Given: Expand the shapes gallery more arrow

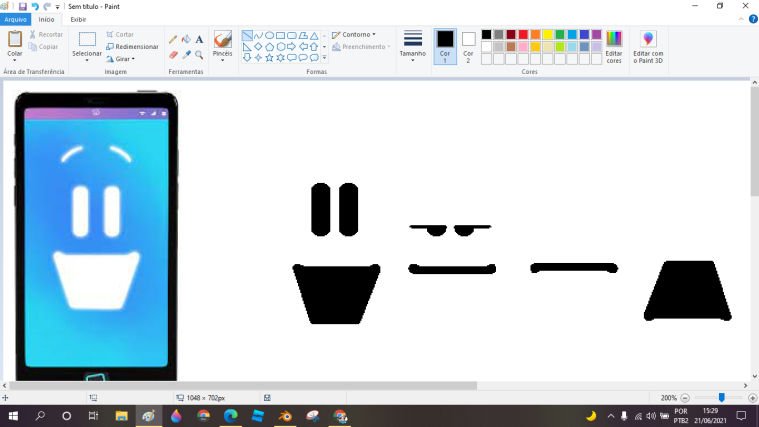Looking at the screenshot, I should (324, 58).
